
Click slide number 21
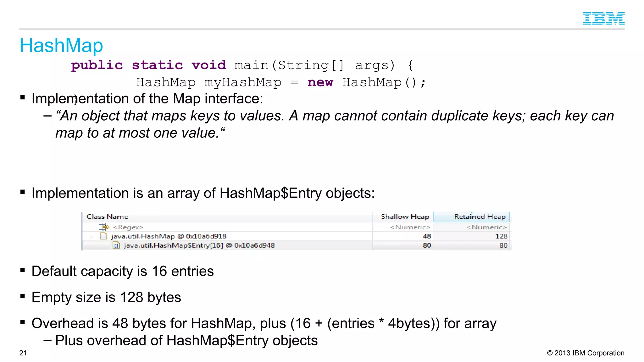[23, 353]
